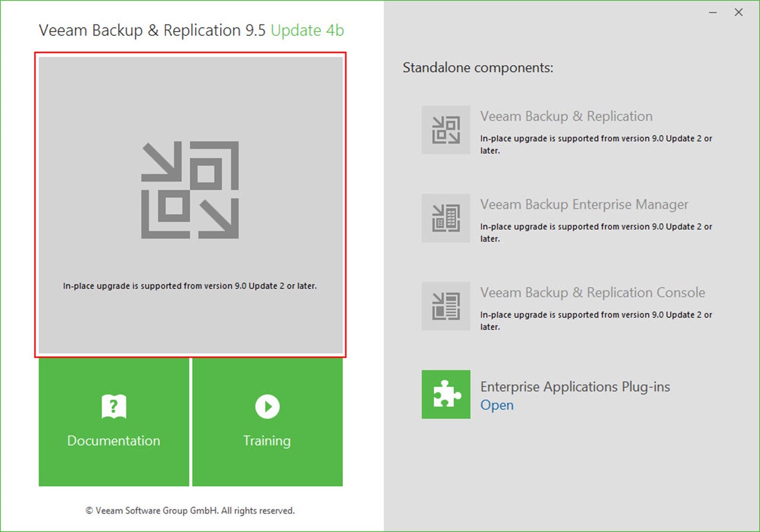Click the in-place upgrade note in the large tile
The image size is (760, 532).
[x=190, y=285]
